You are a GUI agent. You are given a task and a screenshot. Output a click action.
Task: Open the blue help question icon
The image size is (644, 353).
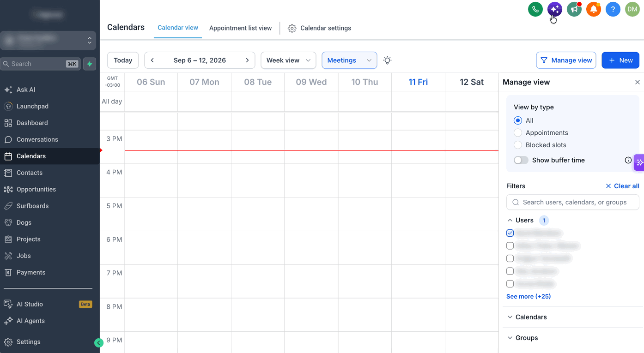[x=613, y=9]
